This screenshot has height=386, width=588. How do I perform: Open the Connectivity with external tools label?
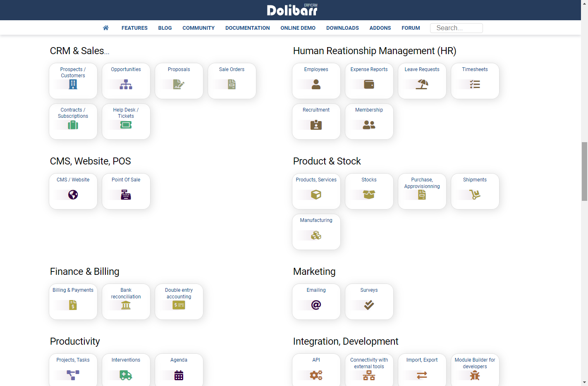coord(369,363)
